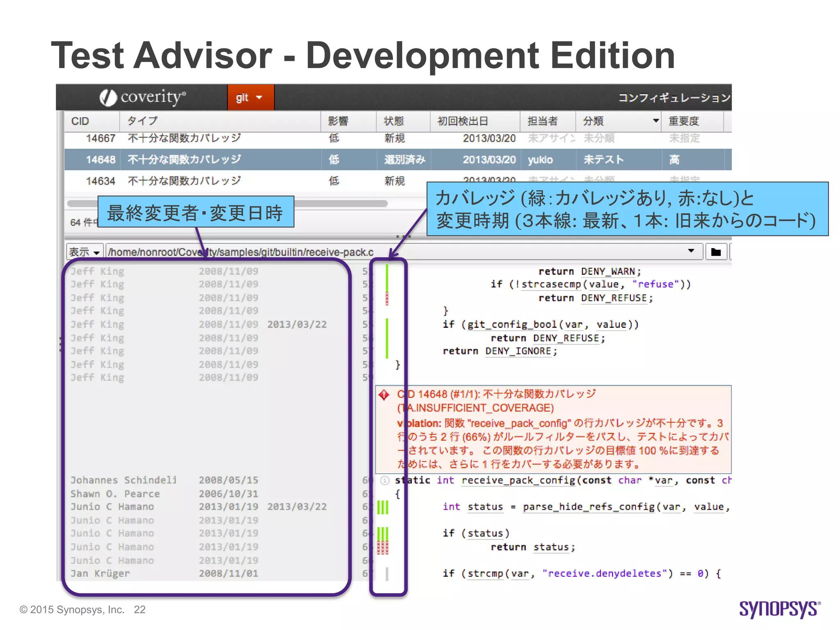Image resolution: width=840 pixels, height=630 pixels.
Task: Click the folder icon beside file path
Action: pyautogui.click(x=716, y=252)
